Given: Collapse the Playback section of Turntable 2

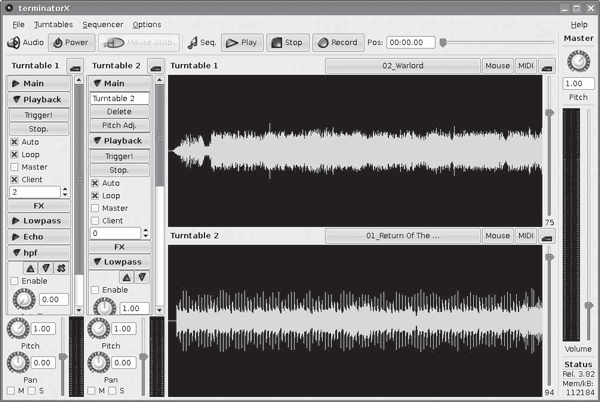Looking at the screenshot, I should [119, 141].
